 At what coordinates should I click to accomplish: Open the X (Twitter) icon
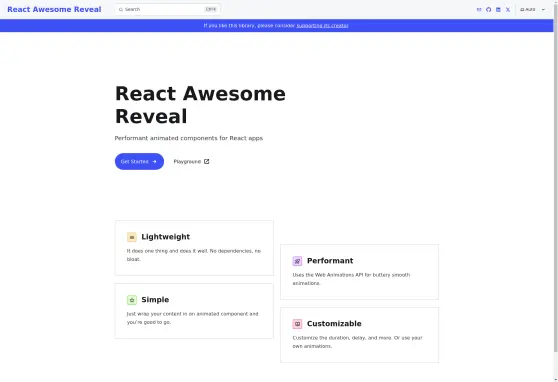(x=508, y=10)
